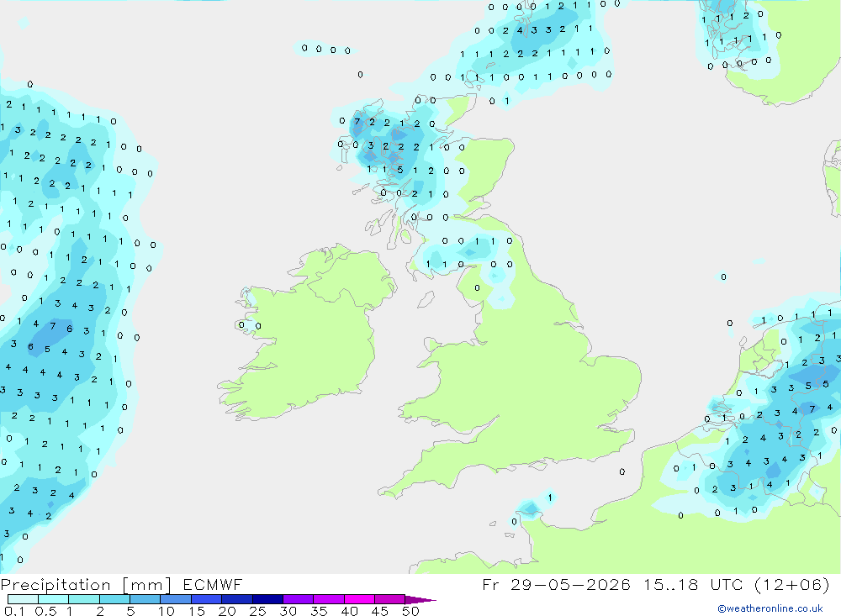
Task: Click the 35–40 mm legend color box
Action: [329, 599]
